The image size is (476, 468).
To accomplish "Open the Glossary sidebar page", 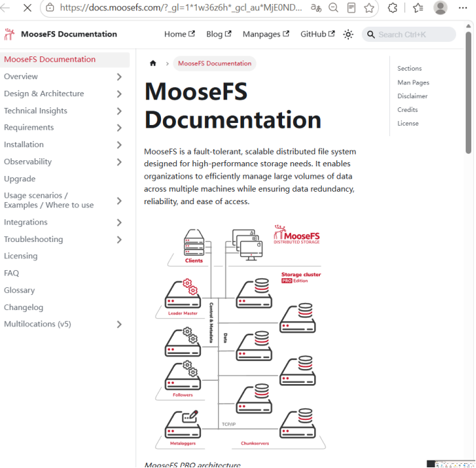I will (x=19, y=290).
